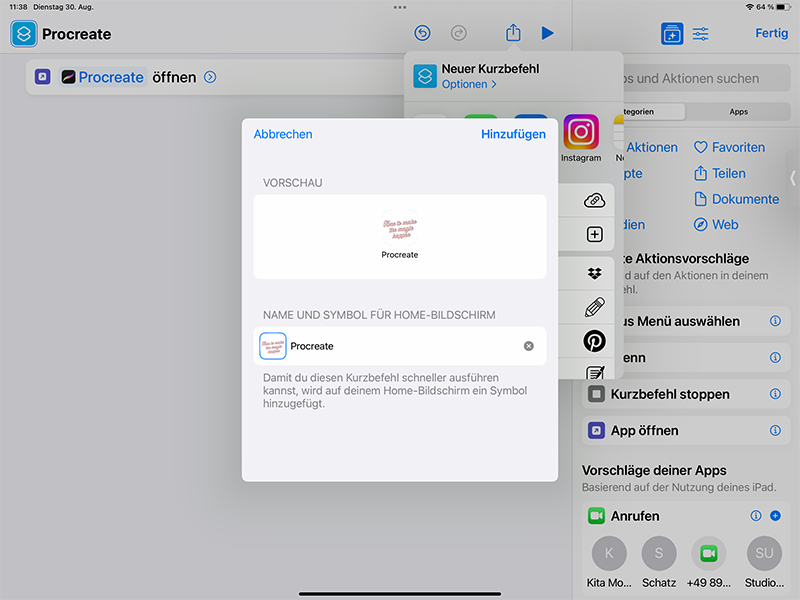The width and height of the screenshot is (800, 600).
Task: Select the Procreate app parameter
Action: point(103,77)
